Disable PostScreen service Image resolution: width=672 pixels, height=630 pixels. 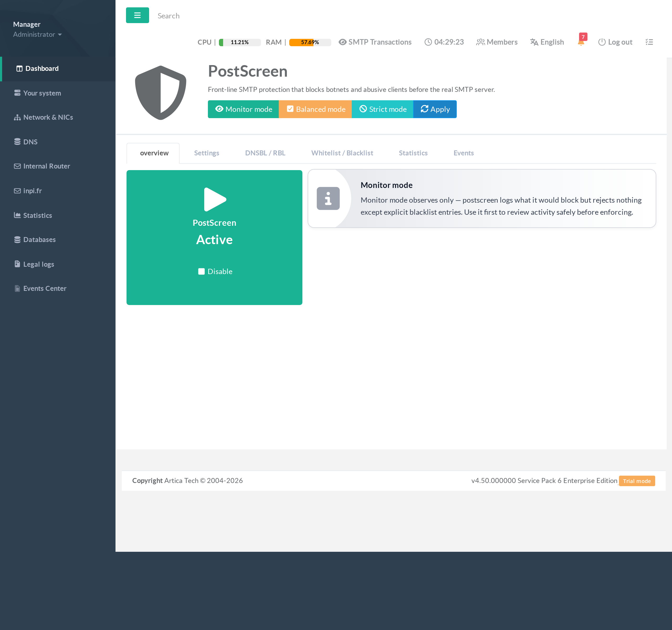point(215,271)
